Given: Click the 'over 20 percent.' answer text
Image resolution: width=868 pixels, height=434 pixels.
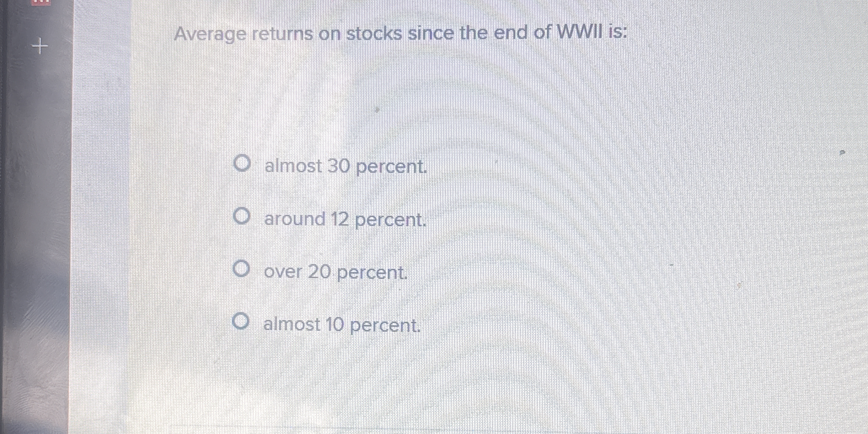Looking at the screenshot, I should tap(336, 272).
